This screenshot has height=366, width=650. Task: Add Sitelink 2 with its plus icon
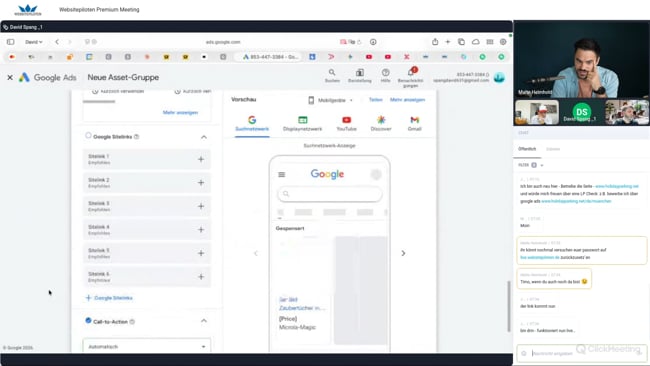click(201, 183)
